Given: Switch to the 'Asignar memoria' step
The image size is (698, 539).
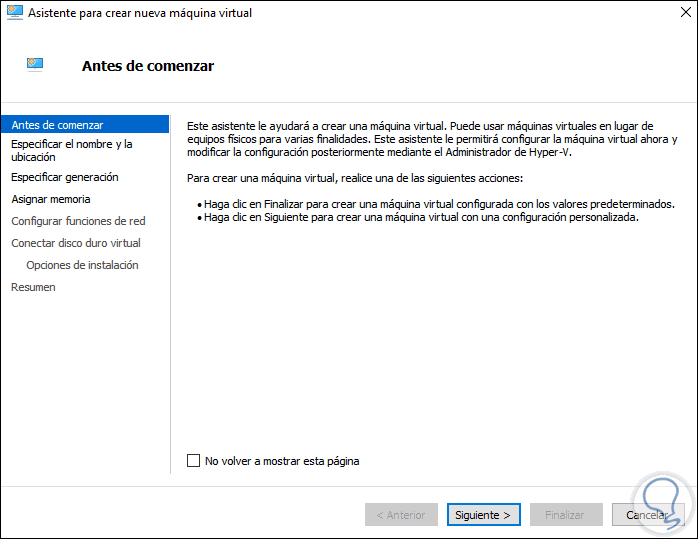Looking at the screenshot, I should point(51,199).
